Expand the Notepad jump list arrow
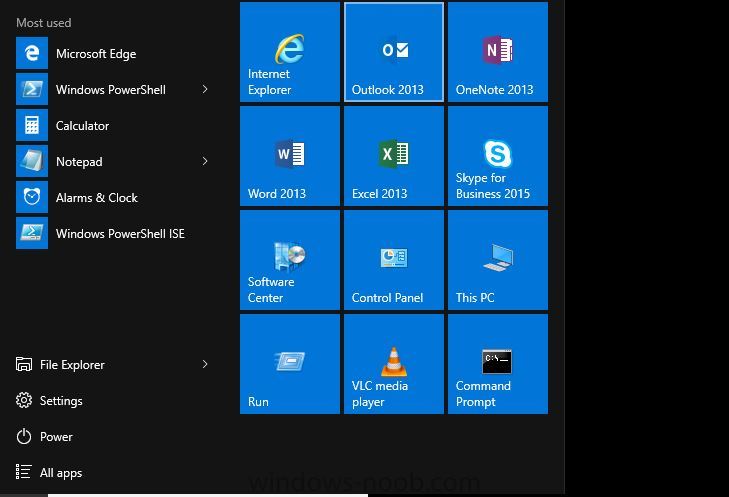 click(205, 161)
